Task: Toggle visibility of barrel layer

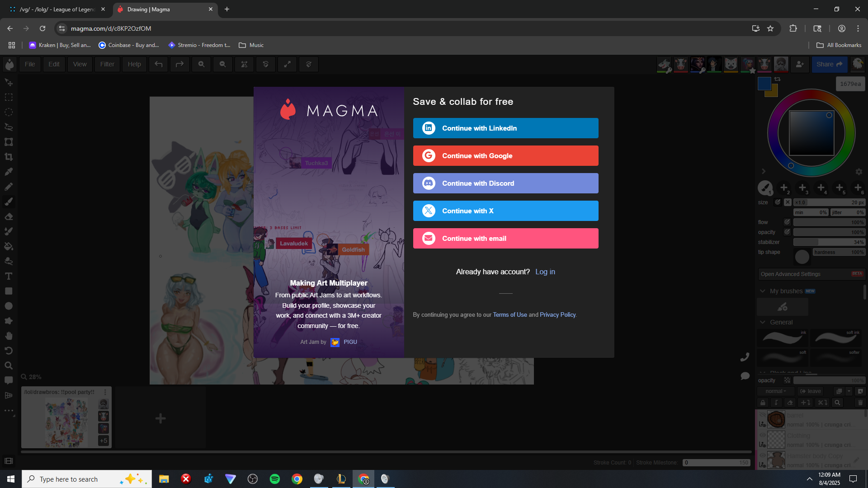Action: [x=762, y=415]
